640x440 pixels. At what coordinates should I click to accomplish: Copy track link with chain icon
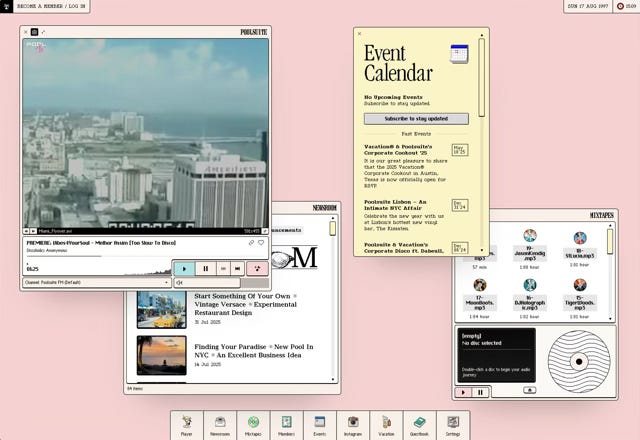251,242
